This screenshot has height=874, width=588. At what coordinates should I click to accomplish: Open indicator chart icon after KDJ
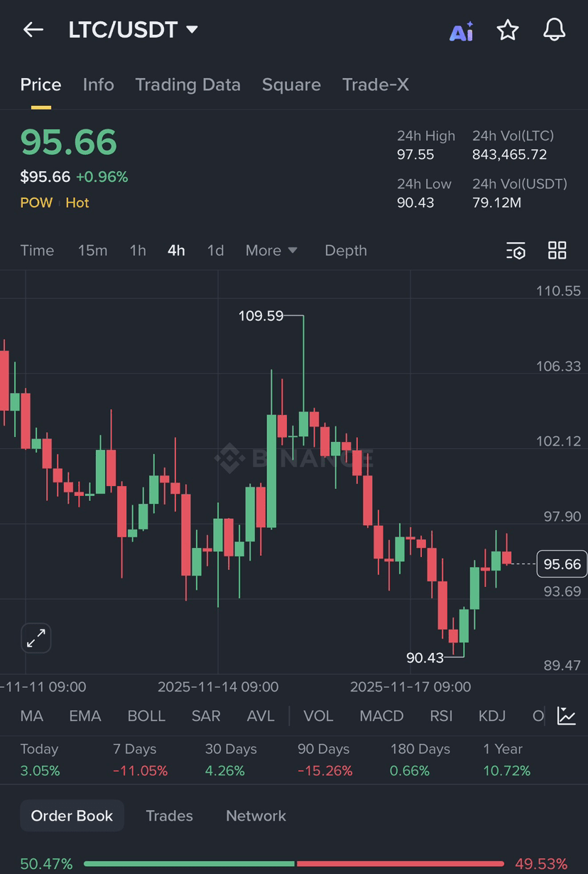point(567,716)
